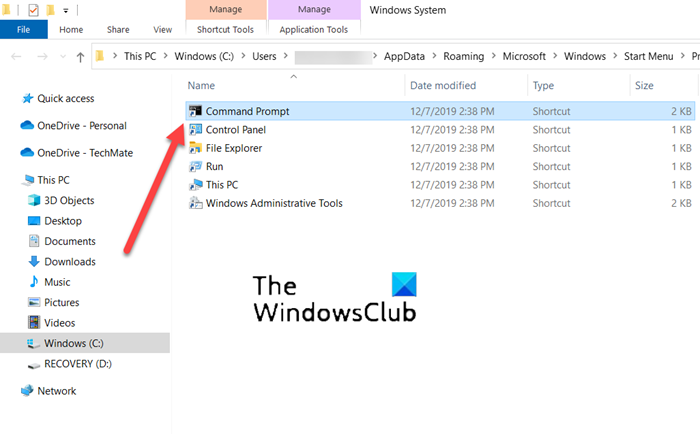Click the OneDrive - TechMate cloud icon
This screenshot has height=435, width=700.
click(x=27, y=153)
